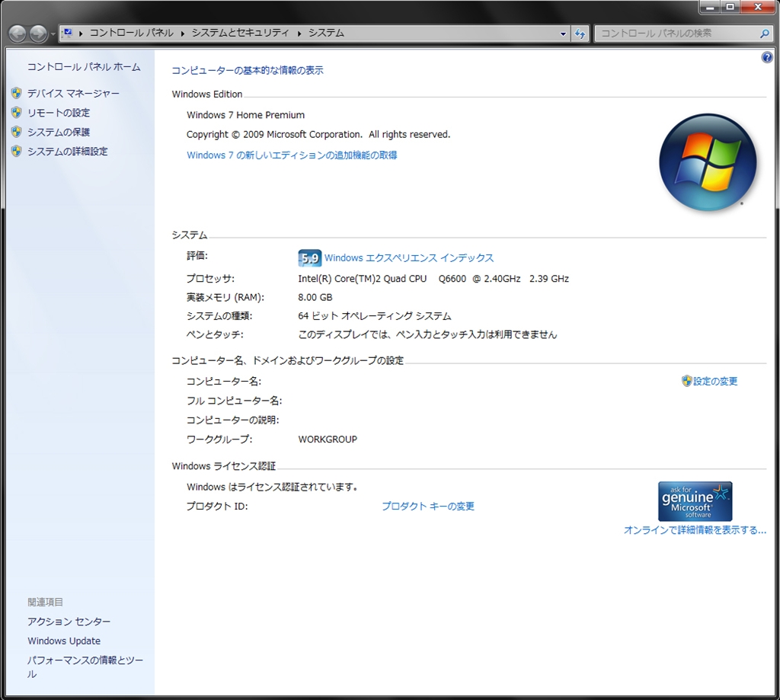Minimize the System window

click(709, 7)
